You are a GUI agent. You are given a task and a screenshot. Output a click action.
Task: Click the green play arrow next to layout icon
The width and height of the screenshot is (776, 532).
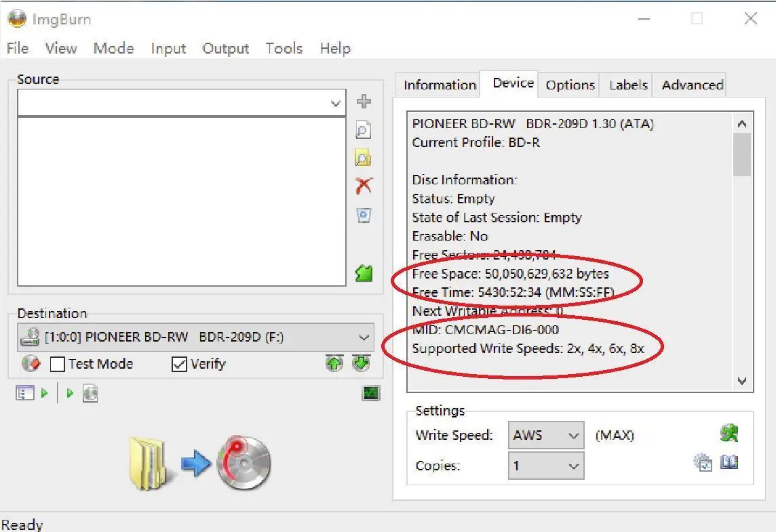coord(45,393)
